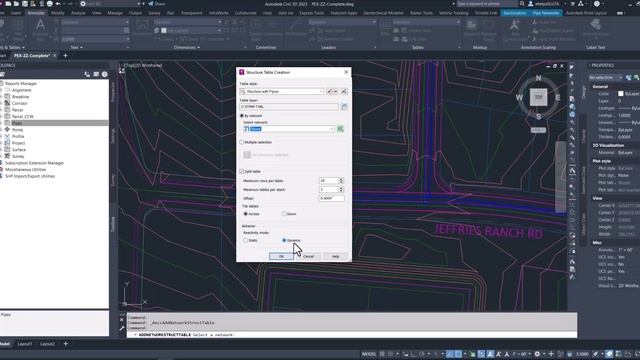The image size is (640, 360).
Task: Open the WCS dropdown below ViewCube
Action: coord(538,130)
